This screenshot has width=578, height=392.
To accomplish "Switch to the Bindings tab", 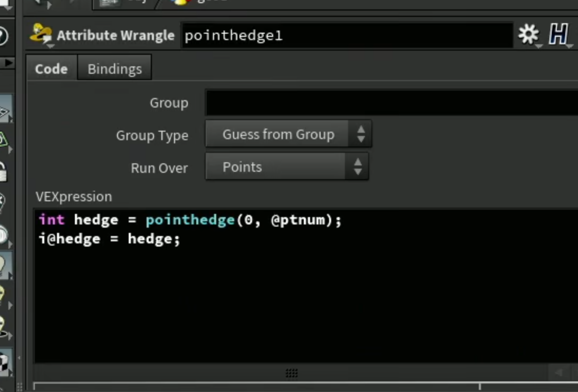I will [114, 68].
